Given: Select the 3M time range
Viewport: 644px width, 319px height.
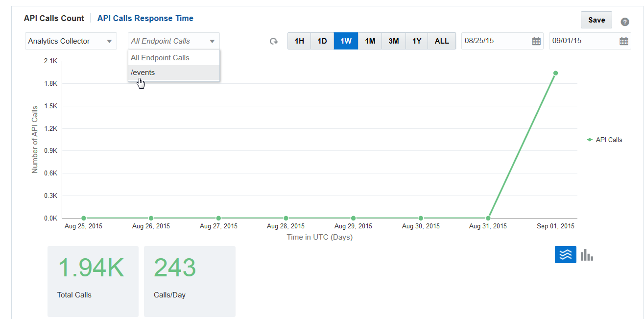Looking at the screenshot, I should click(394, 41).
